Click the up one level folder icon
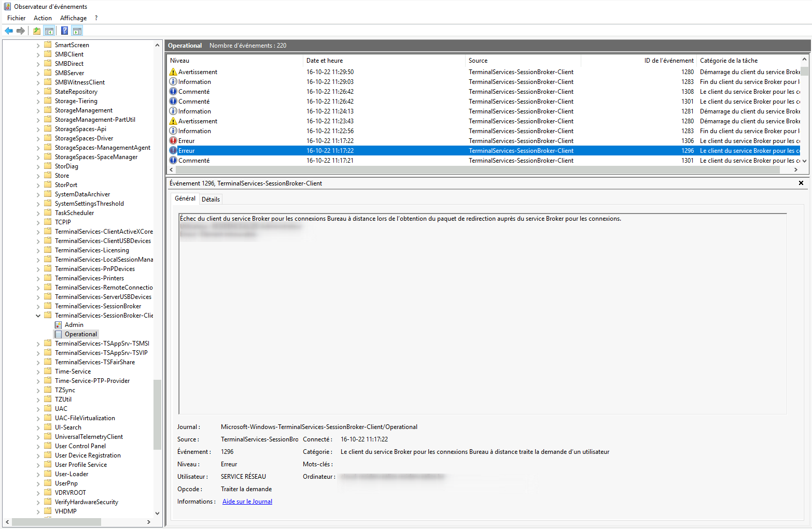 click(x=37, y=31)
